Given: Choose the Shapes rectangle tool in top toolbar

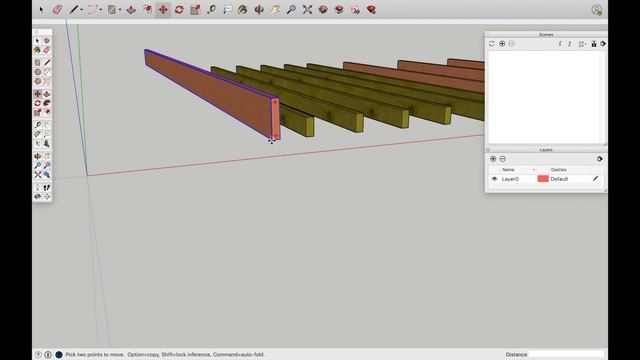Looking at the screenshot, I should tap(111, 9).
